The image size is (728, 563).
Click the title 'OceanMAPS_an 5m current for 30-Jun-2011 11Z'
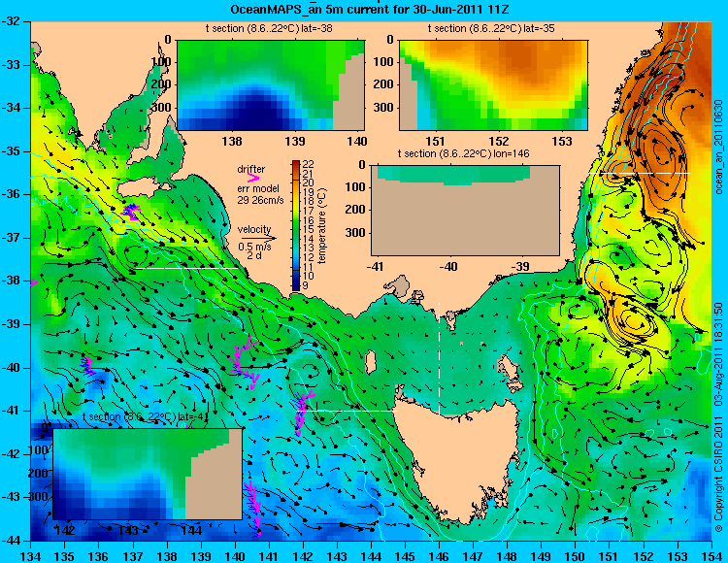[370, 9]
